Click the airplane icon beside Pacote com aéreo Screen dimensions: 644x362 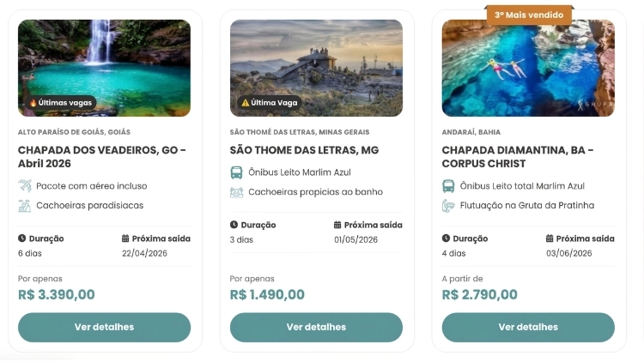pos(24,185)
